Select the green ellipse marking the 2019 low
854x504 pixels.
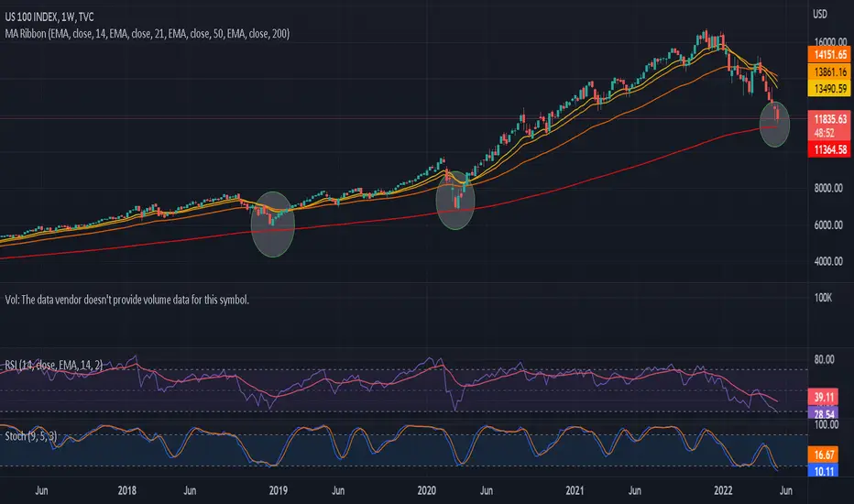click(x=273, y=224)
